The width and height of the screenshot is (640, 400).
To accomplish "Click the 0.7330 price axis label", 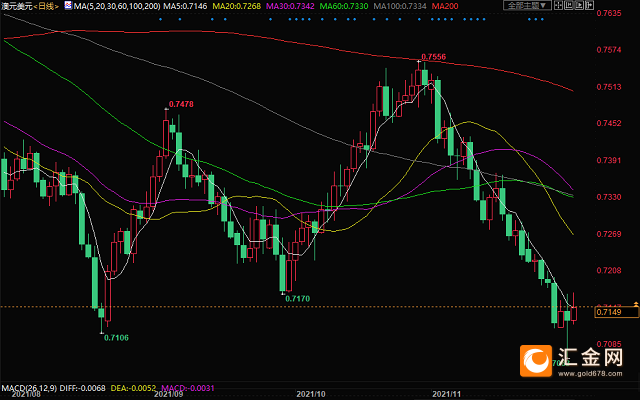I will click(609, 197).
